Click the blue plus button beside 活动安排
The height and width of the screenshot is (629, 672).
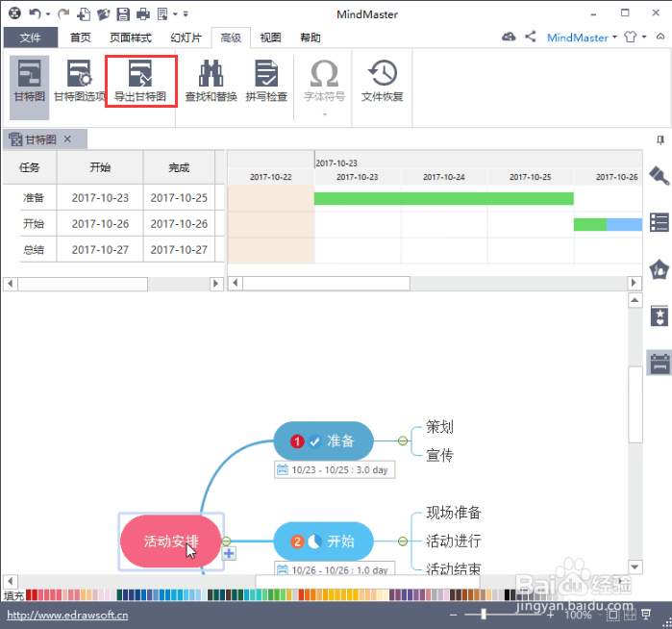[x=229, y=554]
